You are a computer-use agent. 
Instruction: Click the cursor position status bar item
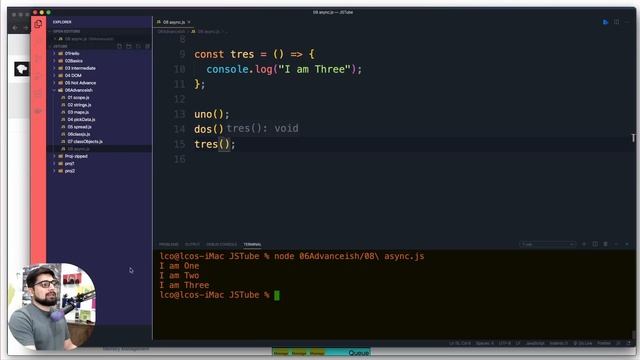[460, 343]
